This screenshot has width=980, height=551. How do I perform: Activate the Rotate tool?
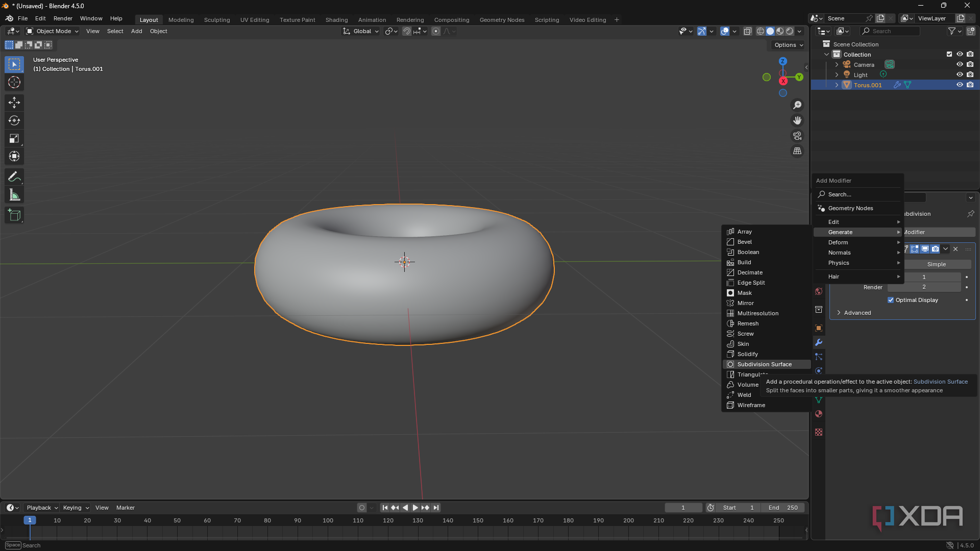coord(14,120)
